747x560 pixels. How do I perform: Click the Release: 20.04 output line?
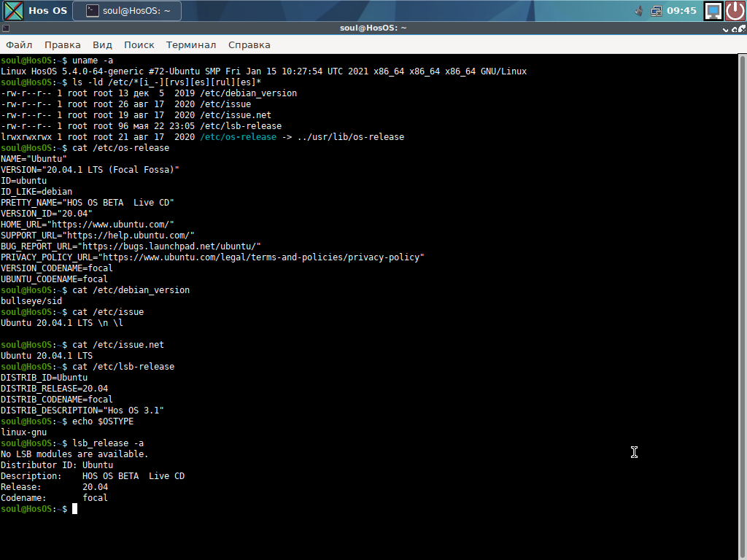click(54, 487)
